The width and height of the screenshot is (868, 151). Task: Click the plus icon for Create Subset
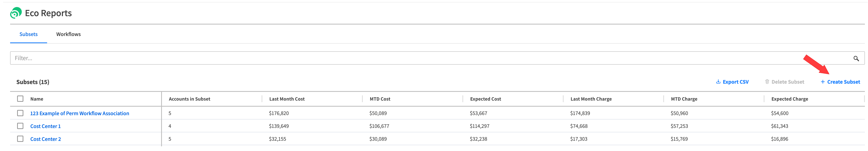click(822, 82)
